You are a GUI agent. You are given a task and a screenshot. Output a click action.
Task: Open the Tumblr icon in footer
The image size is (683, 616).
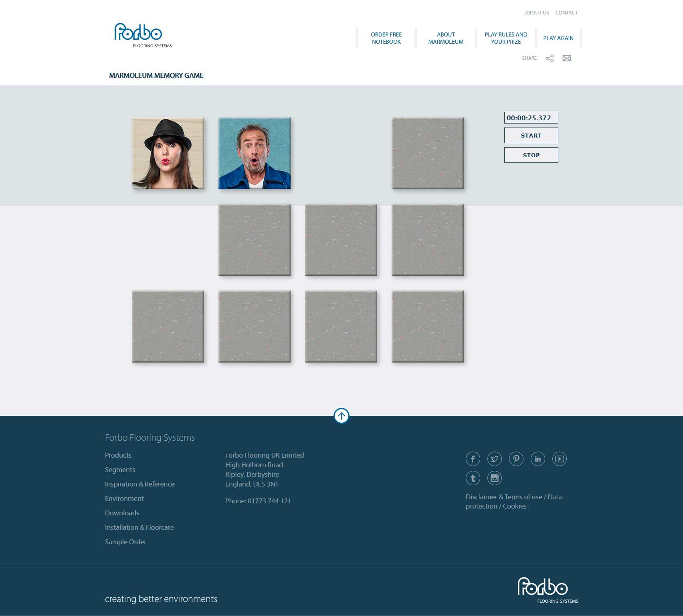tap(473, 478)
